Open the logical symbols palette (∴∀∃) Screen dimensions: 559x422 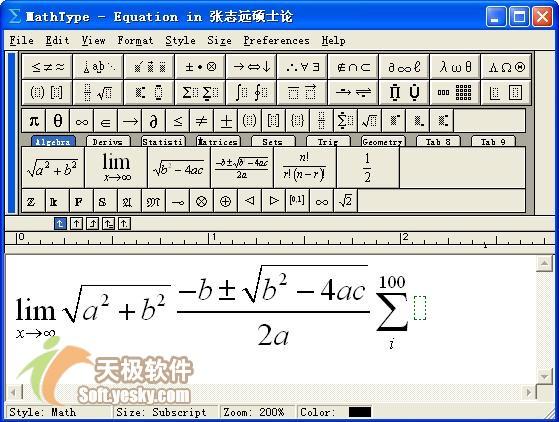pyautogui.click(x=302, y=67)
